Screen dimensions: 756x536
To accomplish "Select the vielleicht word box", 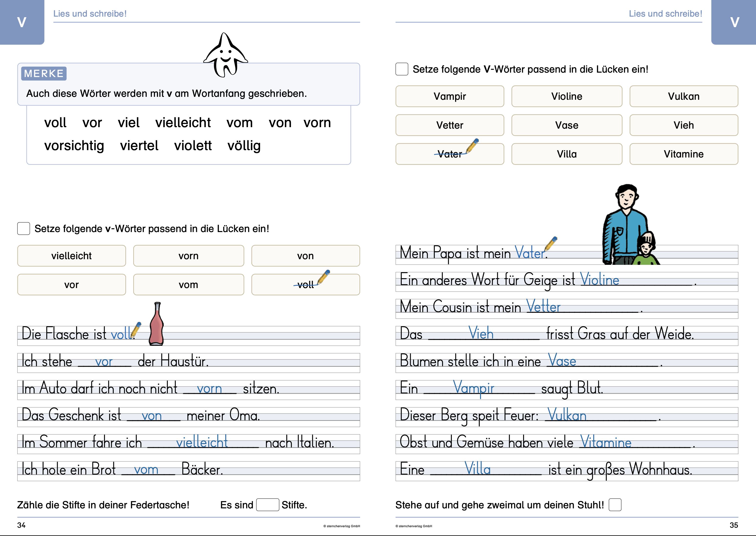I will (72, 256).
